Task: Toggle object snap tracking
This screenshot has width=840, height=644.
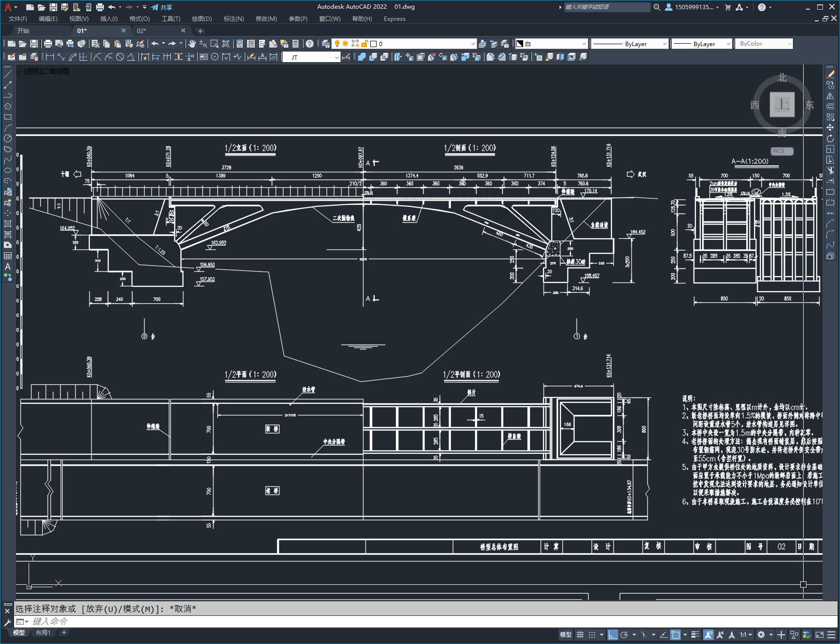Action: tap(663, 634)
